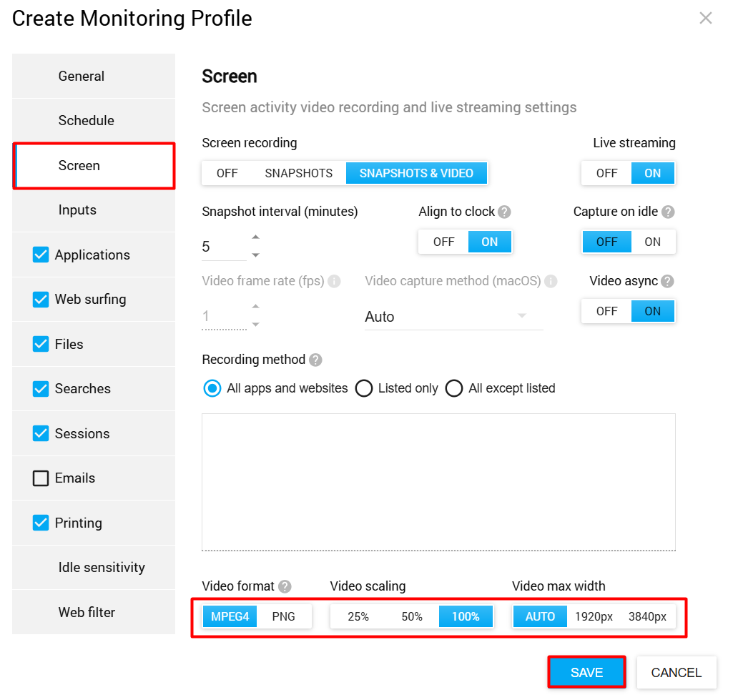The image size is (733, 700).
Task: Click help icon beside Capture on idle
Action: 668,212
